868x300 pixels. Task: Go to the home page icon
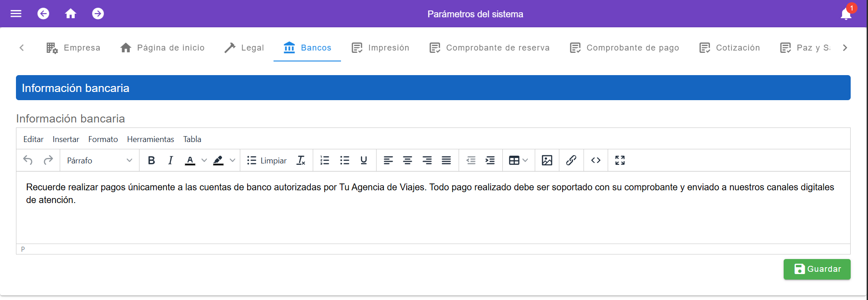71,14
